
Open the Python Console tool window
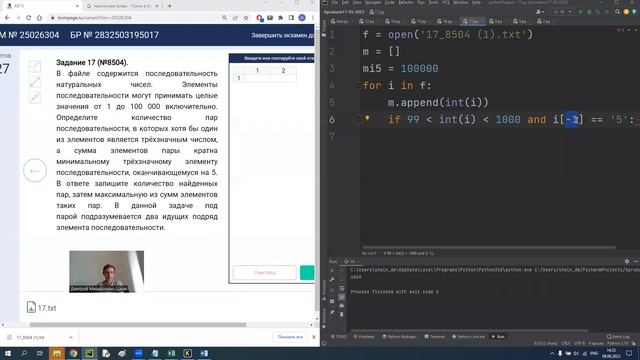point(468,337)
